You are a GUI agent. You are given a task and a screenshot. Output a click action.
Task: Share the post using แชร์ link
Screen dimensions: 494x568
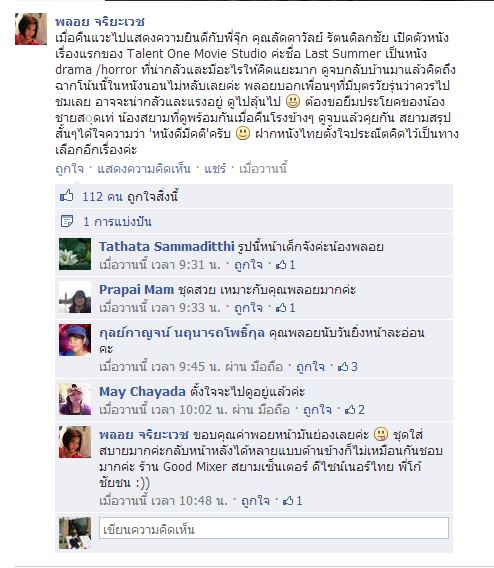[x=215, y=169]
